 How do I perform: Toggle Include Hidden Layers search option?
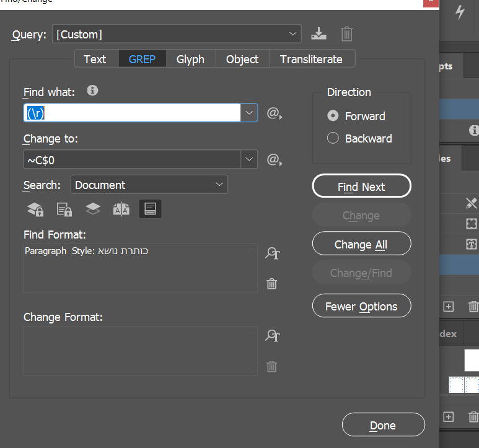(x=93, y=209)
